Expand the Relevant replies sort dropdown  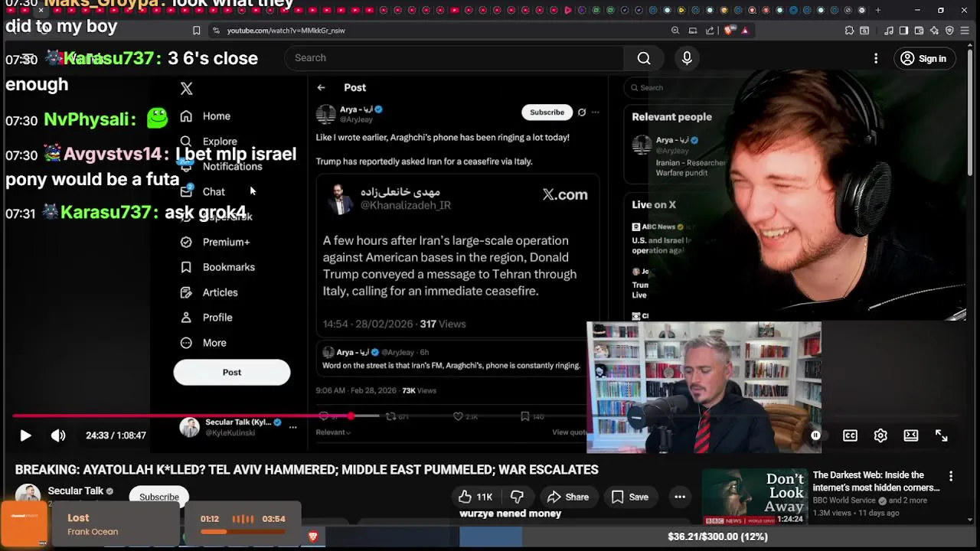click(x=333, y=432)
